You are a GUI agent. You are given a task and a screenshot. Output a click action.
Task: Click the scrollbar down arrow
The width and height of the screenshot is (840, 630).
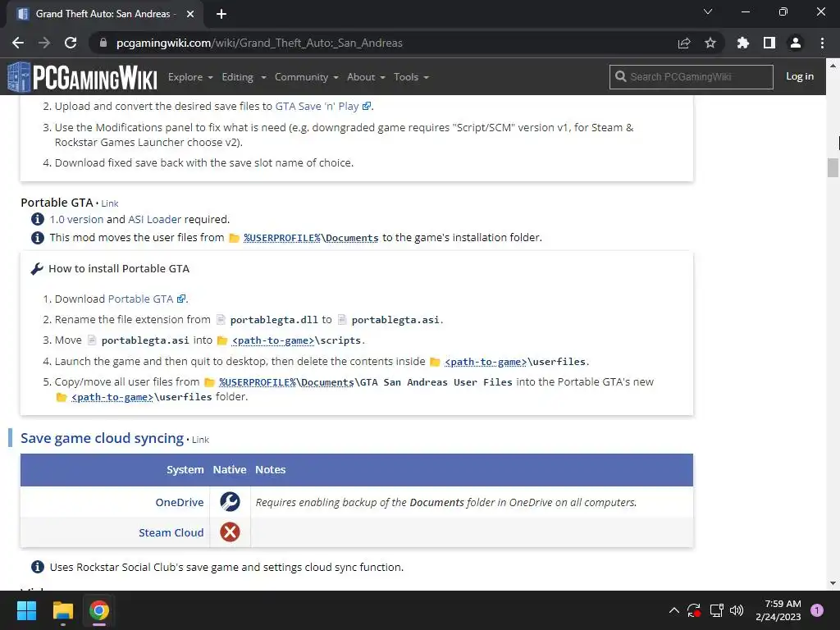833,583
